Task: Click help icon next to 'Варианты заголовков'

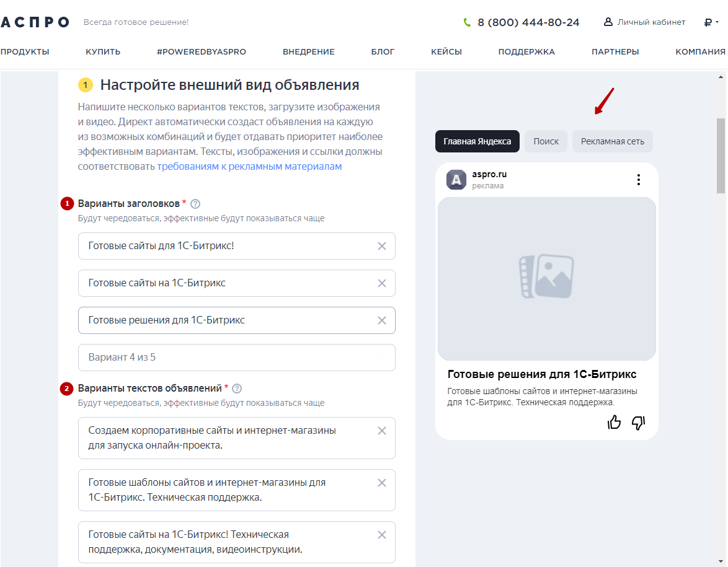Action: [x=195, y=204]
